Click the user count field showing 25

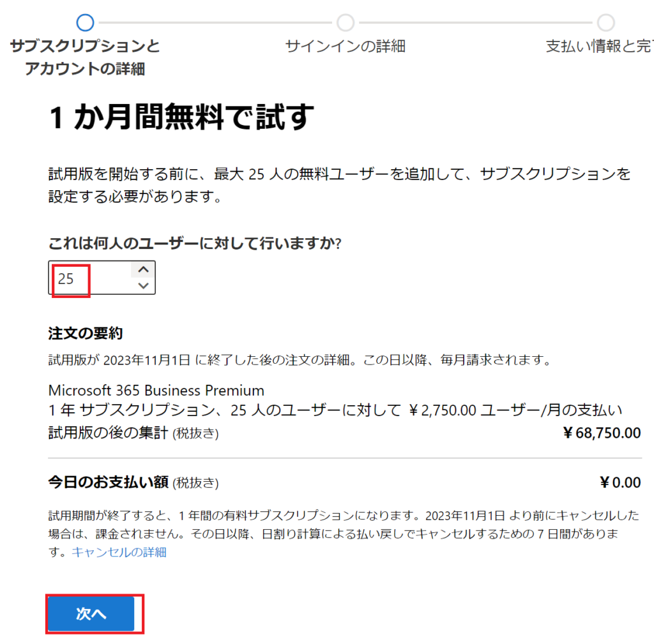102,278
